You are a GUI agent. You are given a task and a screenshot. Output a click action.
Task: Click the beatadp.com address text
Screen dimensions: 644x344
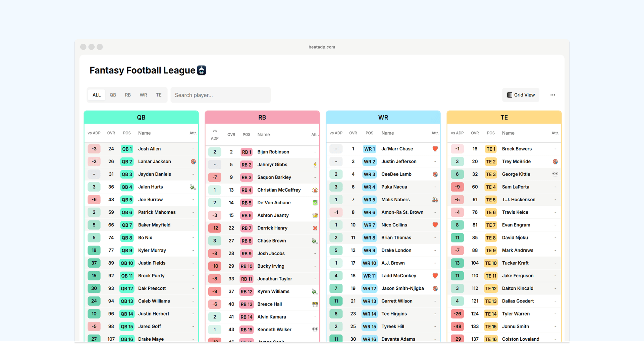pos(322,47)
